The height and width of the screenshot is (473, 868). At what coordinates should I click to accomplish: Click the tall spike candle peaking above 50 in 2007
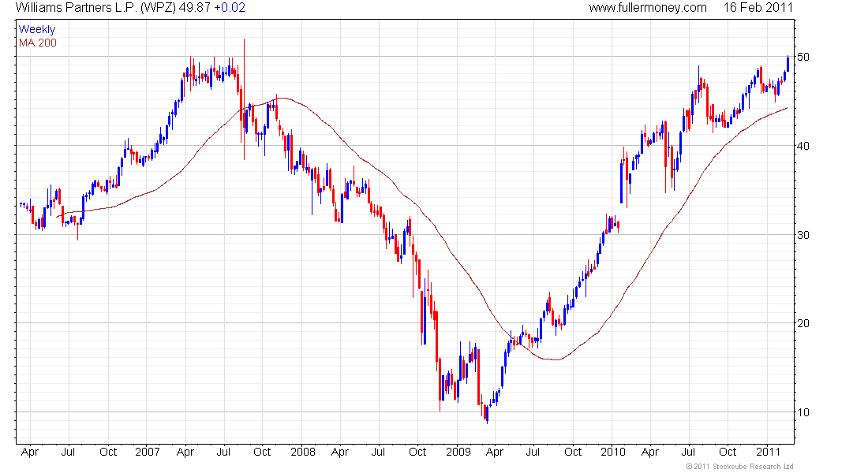pos(244,99)
